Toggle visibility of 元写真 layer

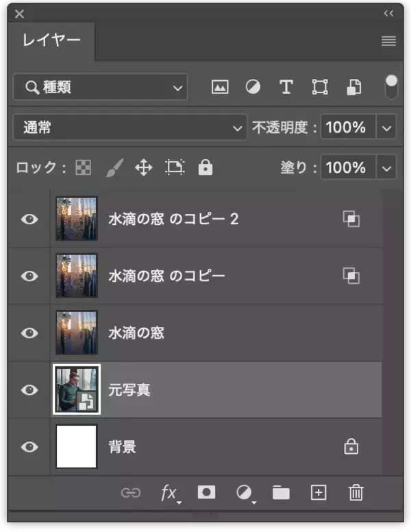click(x=29, y=390)
